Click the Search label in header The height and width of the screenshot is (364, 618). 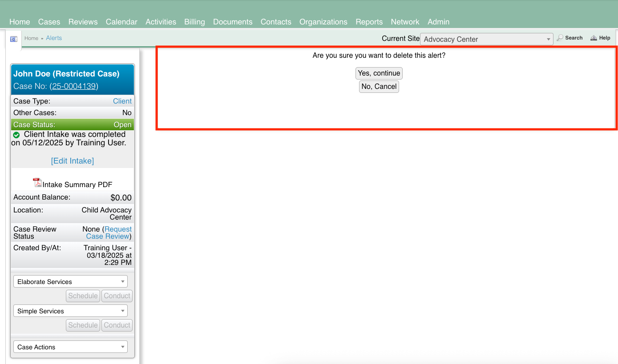pyautogui.click(x=574, y=38)
